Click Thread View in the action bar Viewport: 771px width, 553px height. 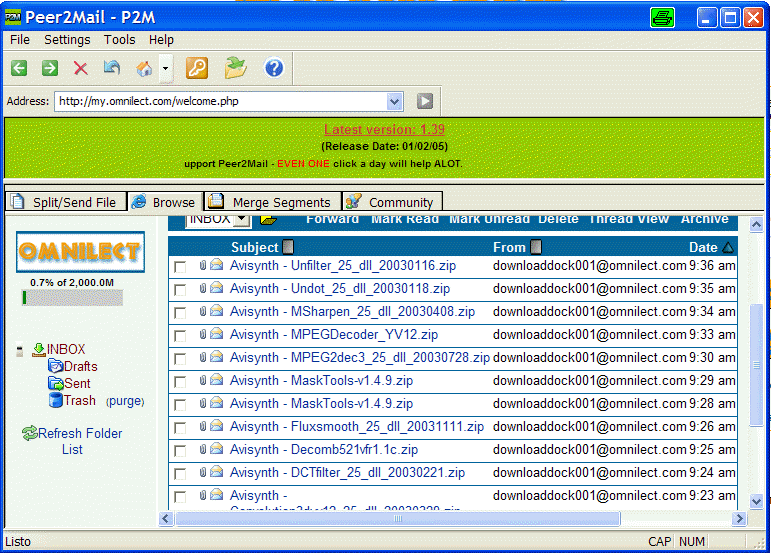(629, 219)
